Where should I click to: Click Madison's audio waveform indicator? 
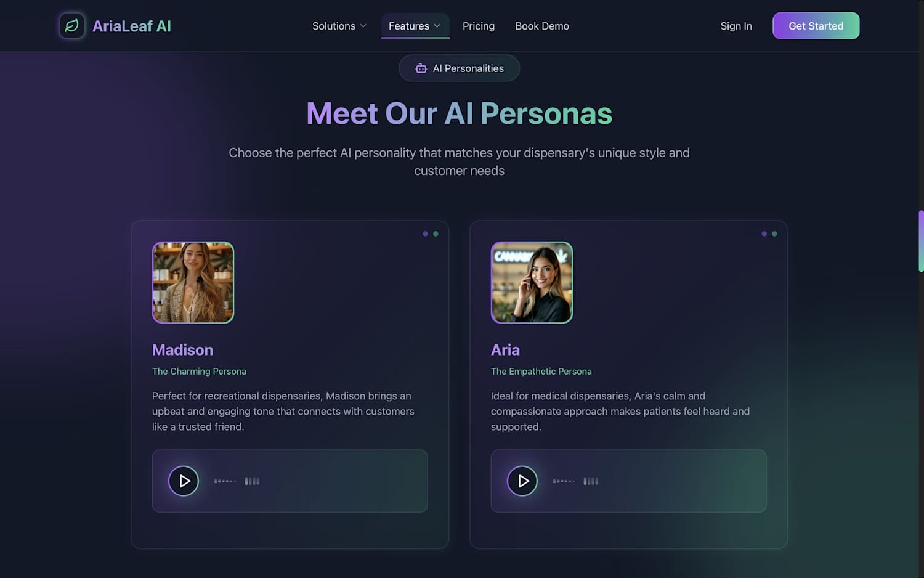click(x=237, y=481)
